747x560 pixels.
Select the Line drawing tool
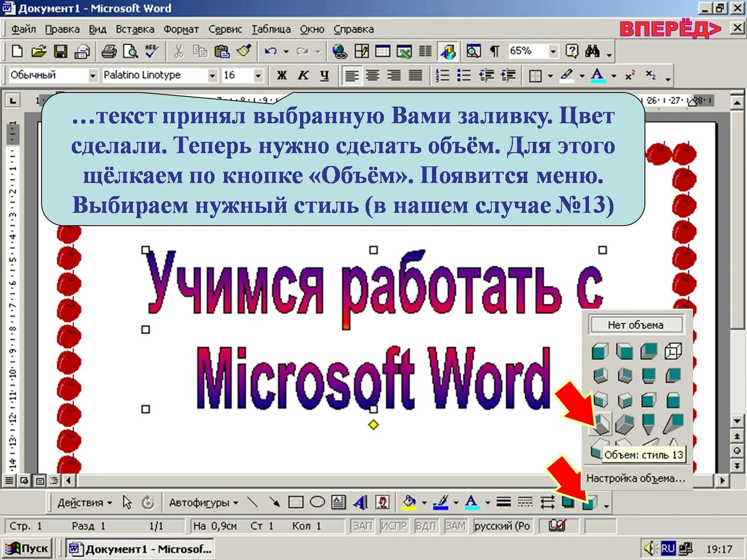253,503
